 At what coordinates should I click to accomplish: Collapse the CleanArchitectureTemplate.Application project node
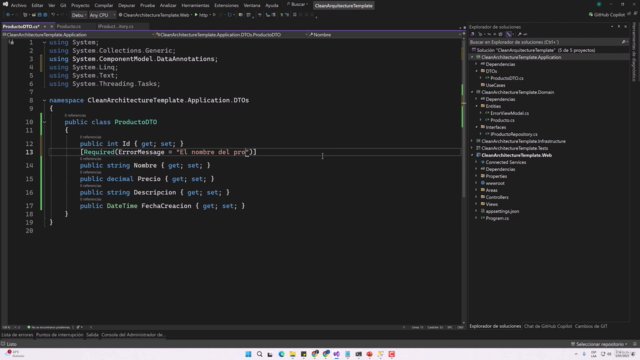[x=472, y=58]
